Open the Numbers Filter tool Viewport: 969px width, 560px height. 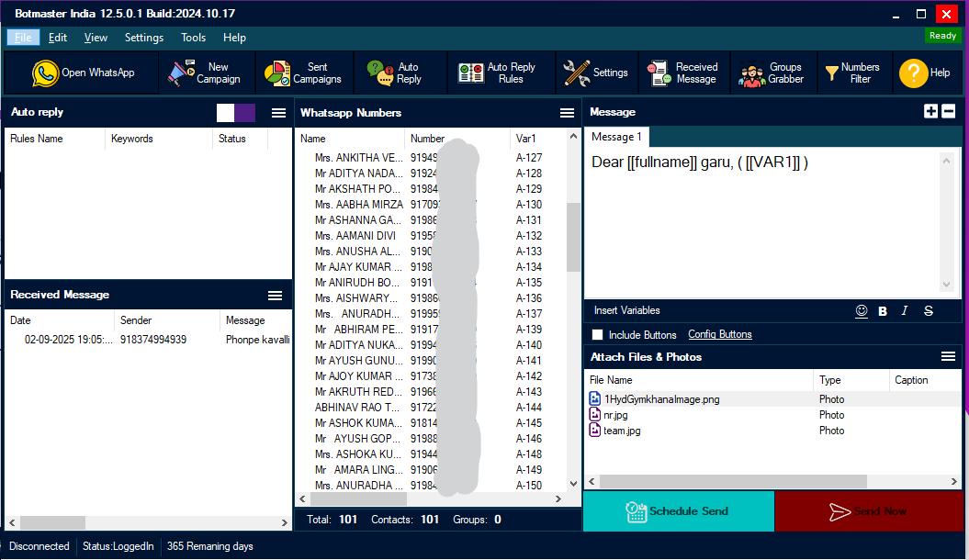[x=853, y=73]
